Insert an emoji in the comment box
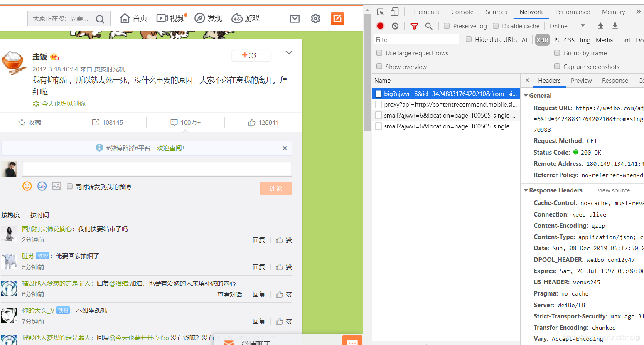 pyautogui.click(x=27, y=186)
